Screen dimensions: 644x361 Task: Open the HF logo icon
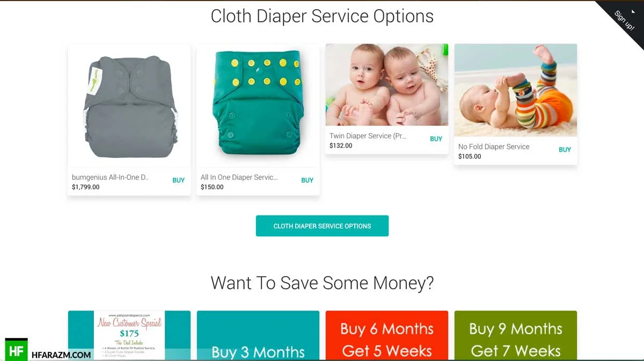(x=16, y=349)
